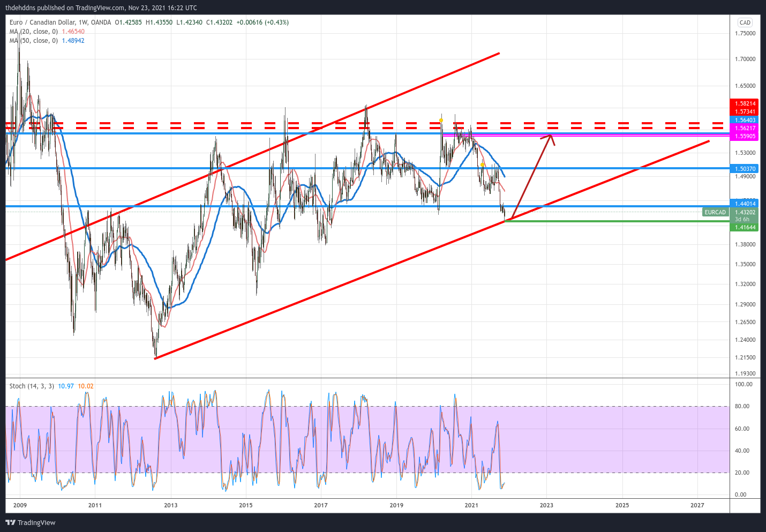
Task: Click the 2017 label on time axis
Action: coord(320,505)
